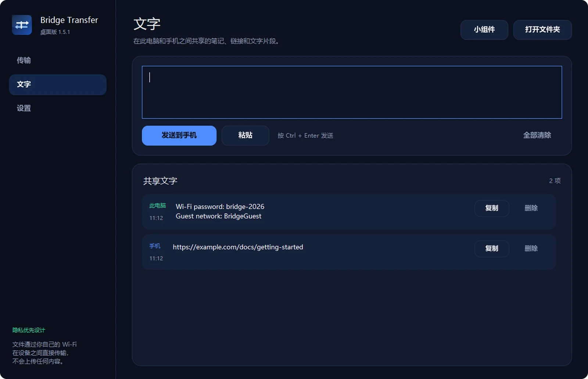The image size is (588, 379).
Task: Click the privacy notice about Wi-Fi transfer
Action: [x=44, y=353]
